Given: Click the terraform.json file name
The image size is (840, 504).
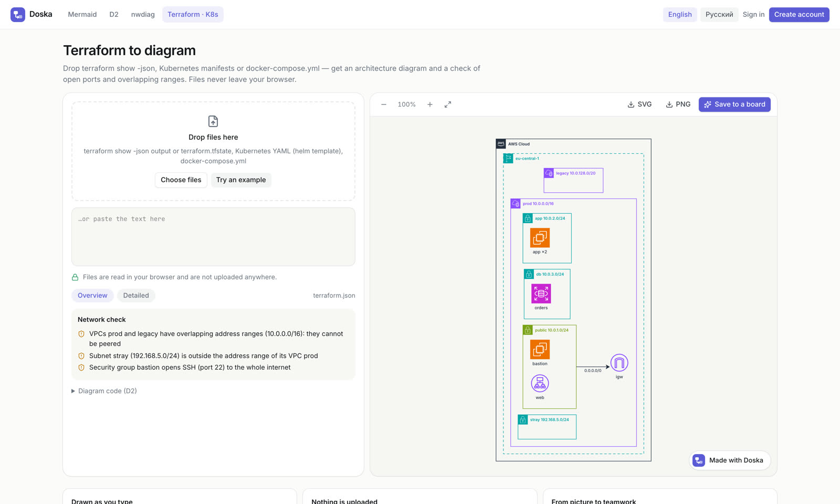Looking at the screenshot, I should coord(334,296).
